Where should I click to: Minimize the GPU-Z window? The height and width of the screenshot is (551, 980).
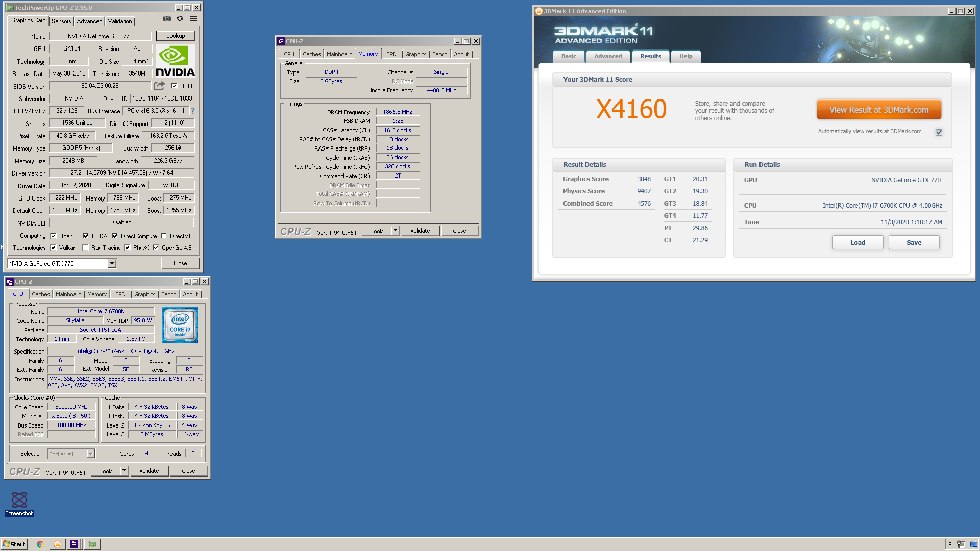[179, 8]
